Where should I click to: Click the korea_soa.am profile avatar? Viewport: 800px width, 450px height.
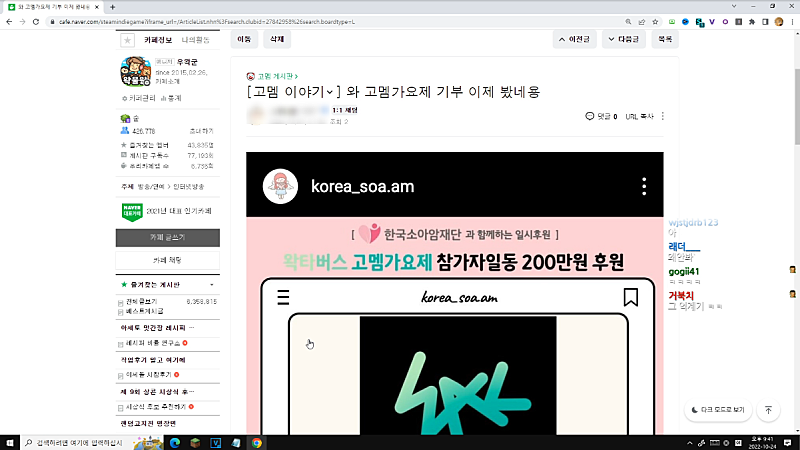(280, 187)
